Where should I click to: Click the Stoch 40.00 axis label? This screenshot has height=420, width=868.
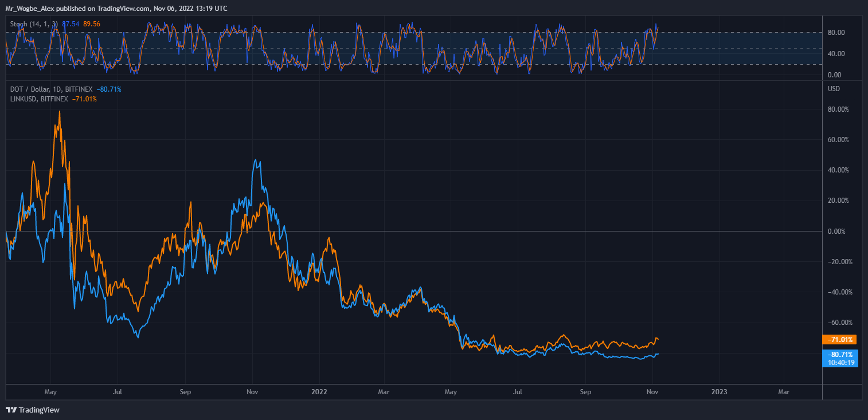point(836,54)
